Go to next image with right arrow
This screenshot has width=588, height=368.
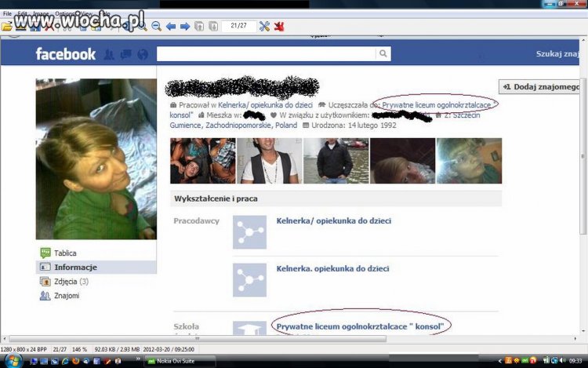pos(185,26)
